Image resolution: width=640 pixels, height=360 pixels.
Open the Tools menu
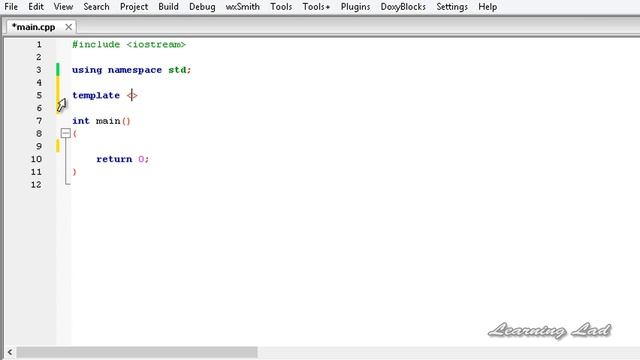click(281, 7)
